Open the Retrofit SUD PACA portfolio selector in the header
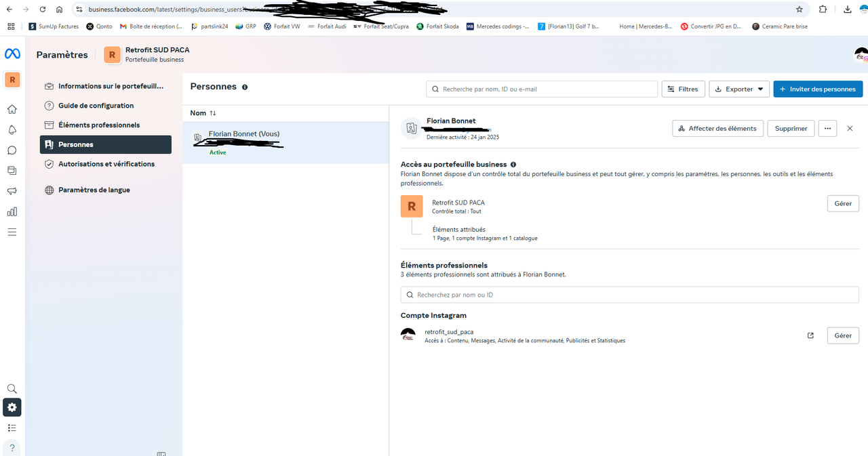Viewport: 868px width, 456px height. click(146, 55)
